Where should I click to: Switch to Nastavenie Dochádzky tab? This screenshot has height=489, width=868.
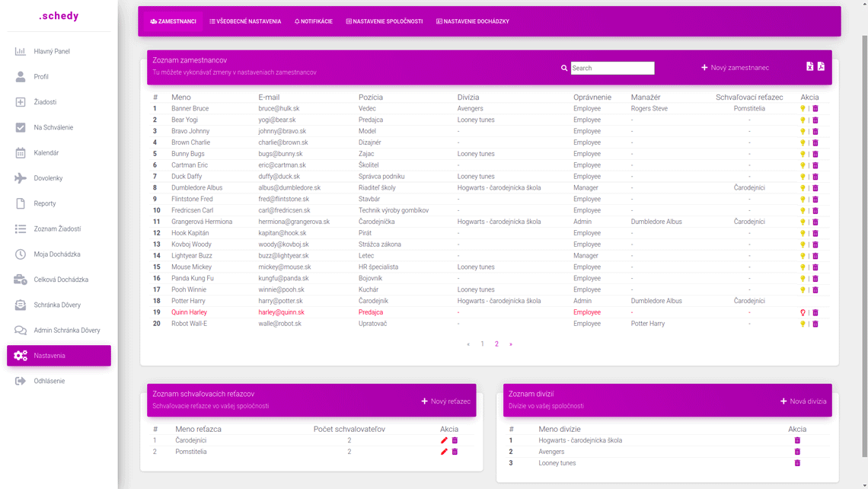(x=473, y=21)
